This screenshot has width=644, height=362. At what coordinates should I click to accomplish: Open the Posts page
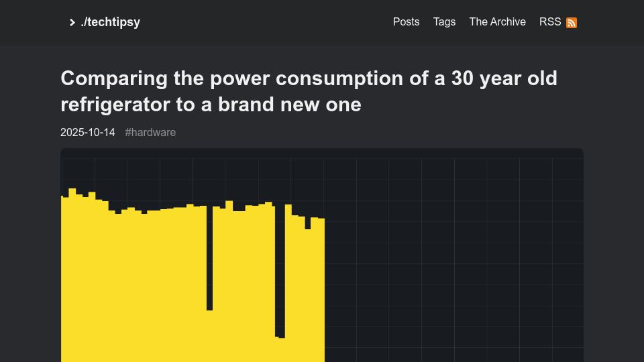[x=406, y=21]
